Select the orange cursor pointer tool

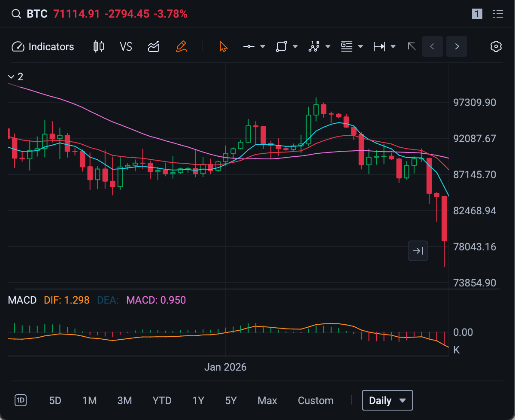[x=223, y=47]
